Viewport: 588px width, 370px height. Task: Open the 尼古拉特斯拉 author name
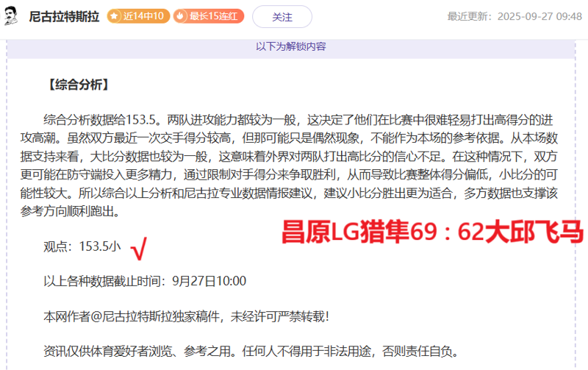tap(65, 16)
